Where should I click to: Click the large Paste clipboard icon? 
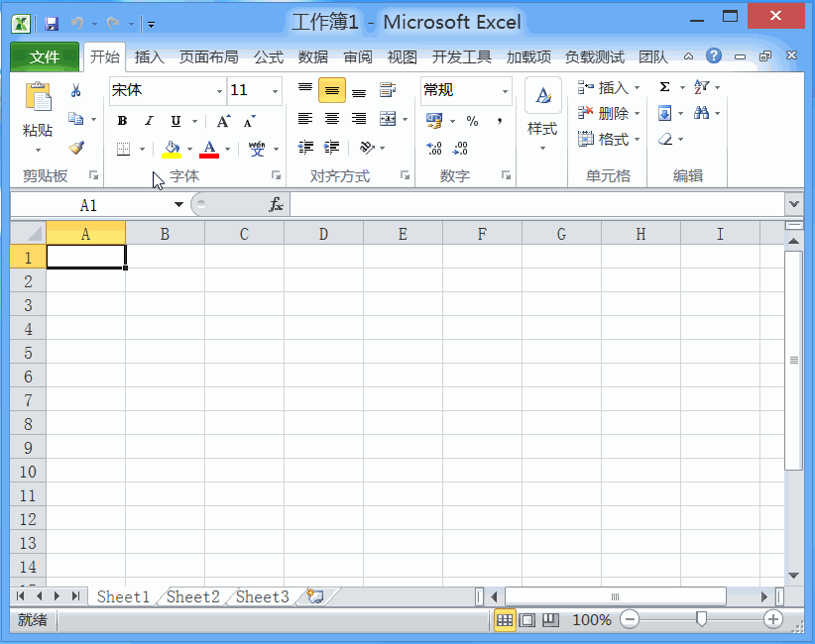coord(38,97)
